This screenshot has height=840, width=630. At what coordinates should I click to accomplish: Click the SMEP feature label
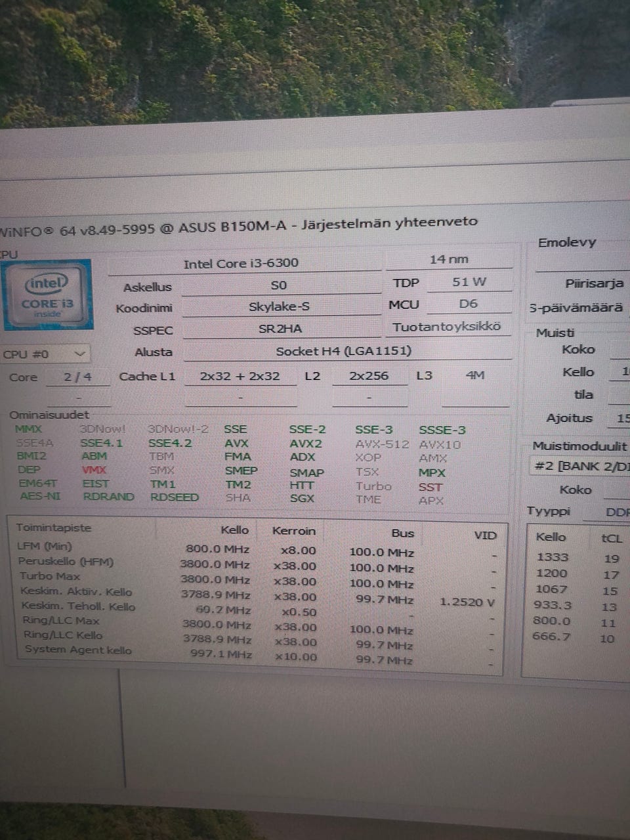(241, 471)
